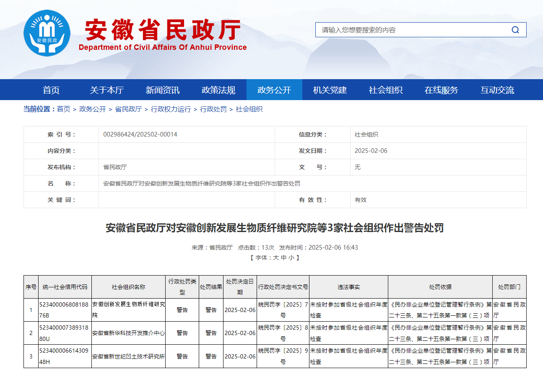543x392 pixels.
Task: Click the 行政处罚 breadcrumb link
Action: [213, 109]
